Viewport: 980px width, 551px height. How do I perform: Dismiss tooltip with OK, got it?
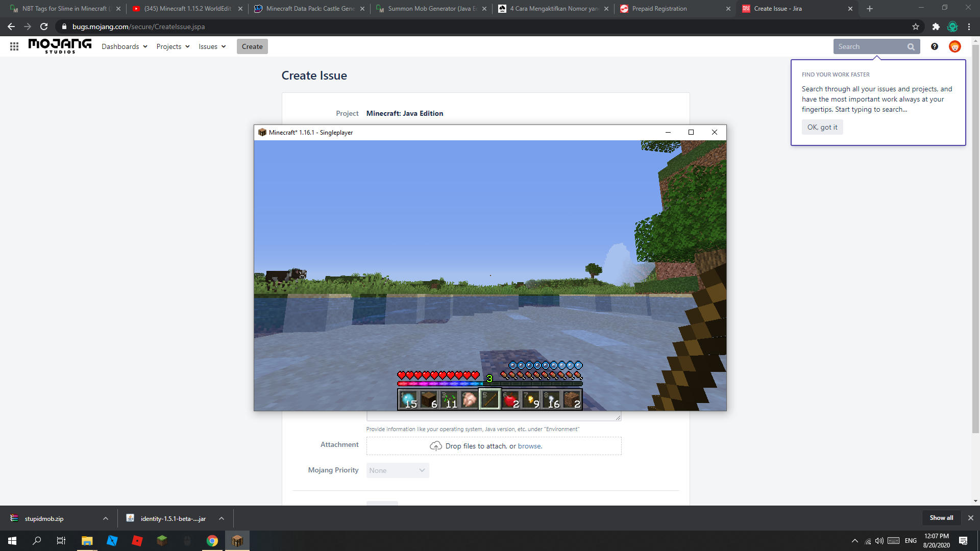pyautogui.click(x=822, y=127)
